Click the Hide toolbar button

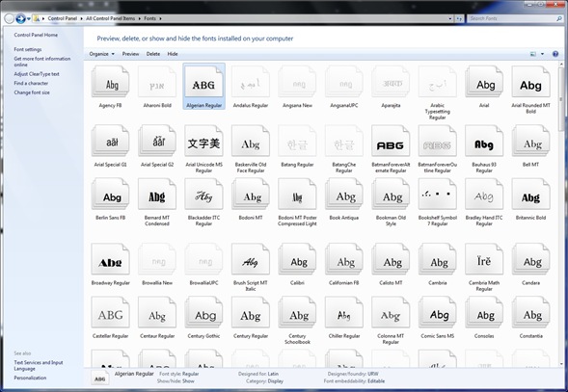[173, 54]
